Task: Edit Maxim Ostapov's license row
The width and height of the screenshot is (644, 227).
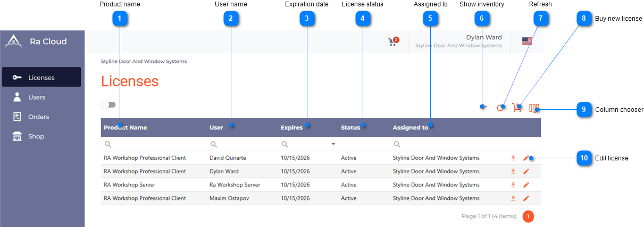Action: [x=526, y=198]
